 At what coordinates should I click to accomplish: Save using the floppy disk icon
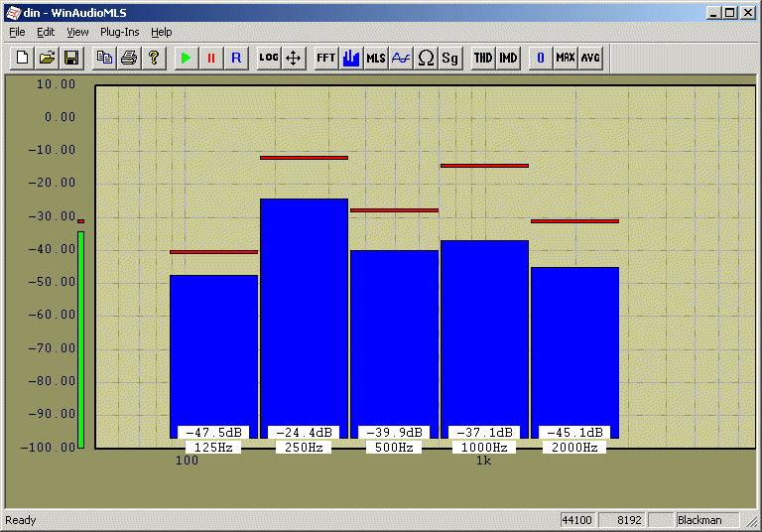pyautogui.click(x=71, y=58)
